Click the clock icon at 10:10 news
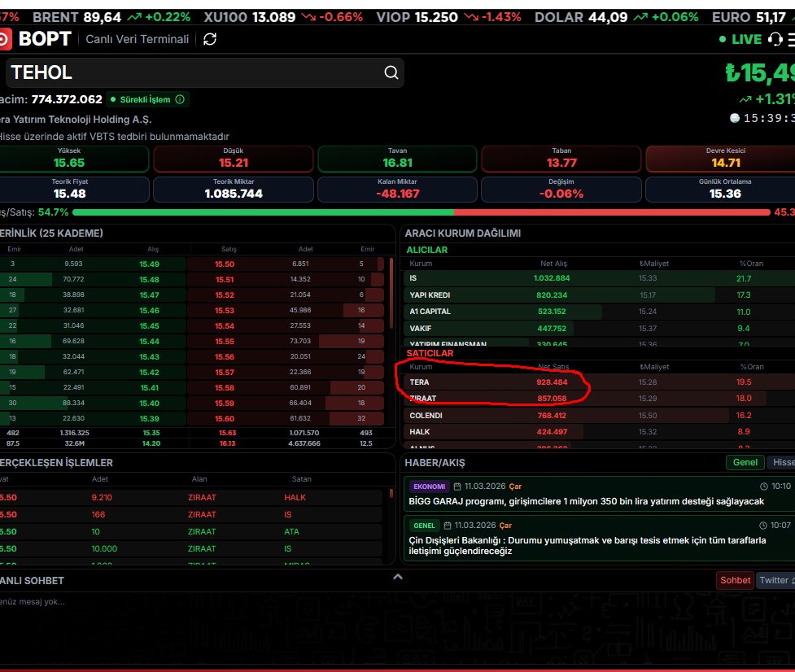The height and width of the screenshot is (672, 795). 763,487
